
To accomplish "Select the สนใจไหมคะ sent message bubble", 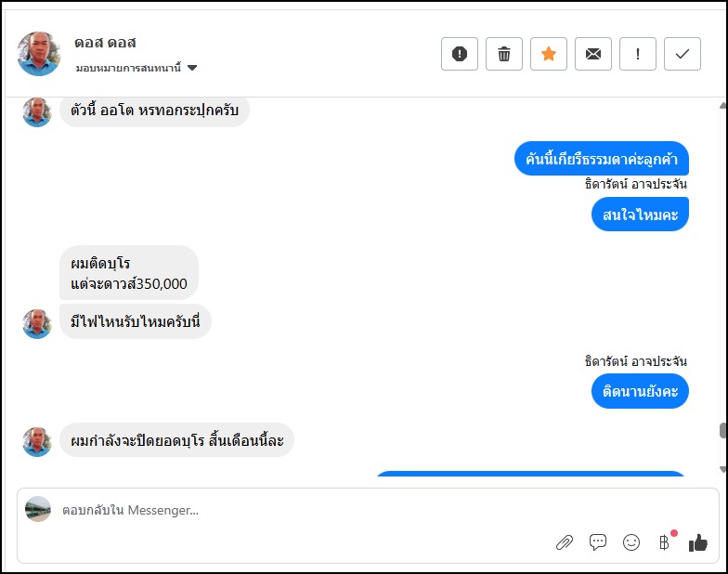I will pyautogui.click(x=640, y=215).
